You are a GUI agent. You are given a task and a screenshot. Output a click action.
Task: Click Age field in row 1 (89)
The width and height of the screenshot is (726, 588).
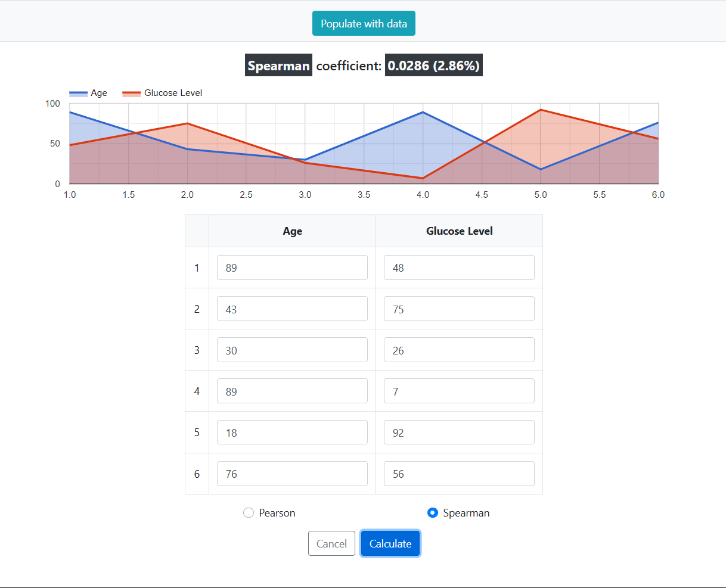coord(292,267)
